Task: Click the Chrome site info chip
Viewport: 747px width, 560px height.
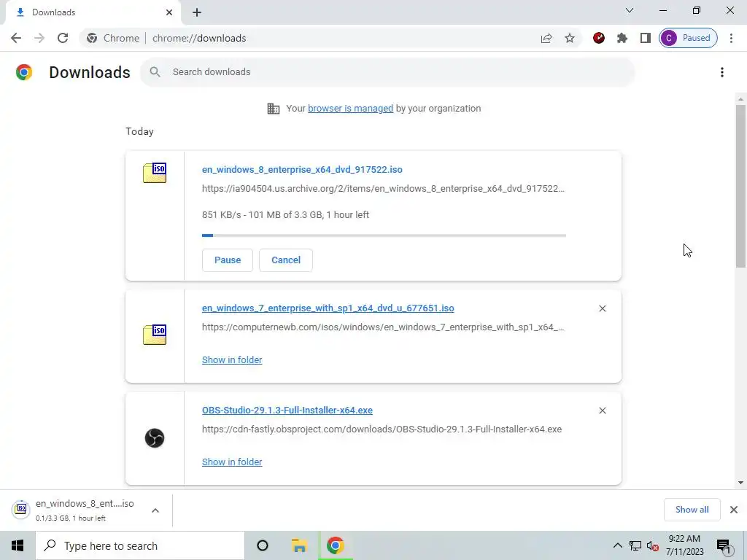Action: point(113,38)
